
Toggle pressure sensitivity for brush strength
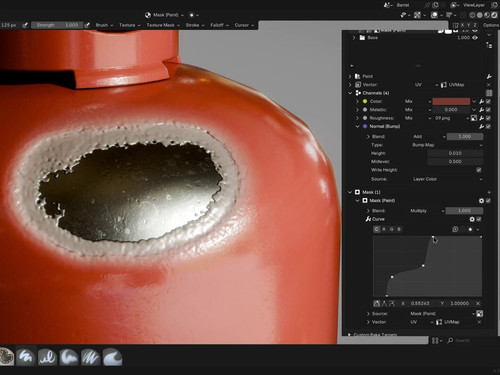coord(87,25)
